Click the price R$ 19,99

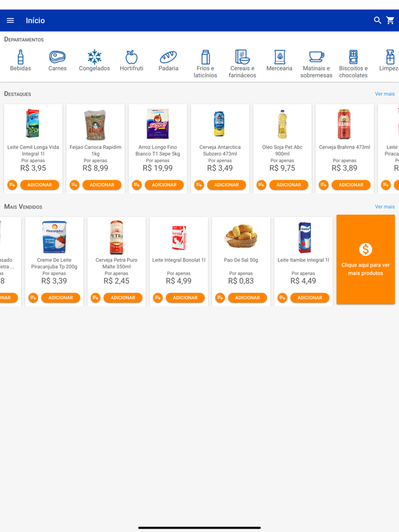click(x=157, y=168)
